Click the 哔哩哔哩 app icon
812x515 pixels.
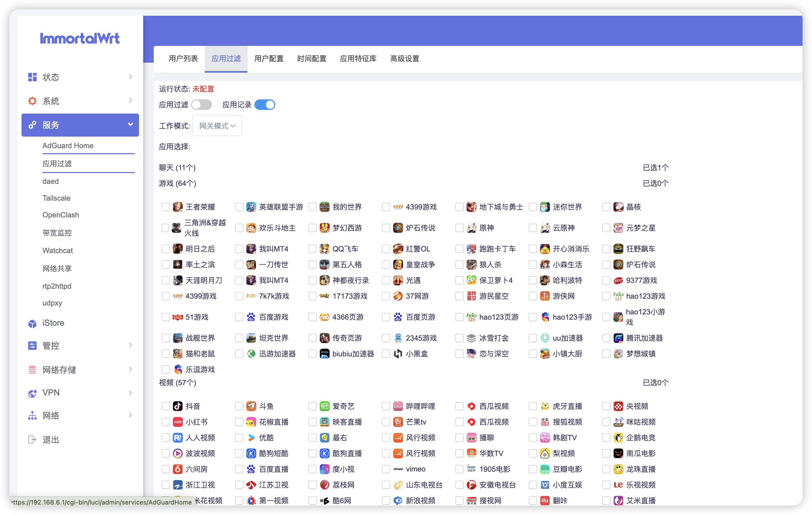398,406
